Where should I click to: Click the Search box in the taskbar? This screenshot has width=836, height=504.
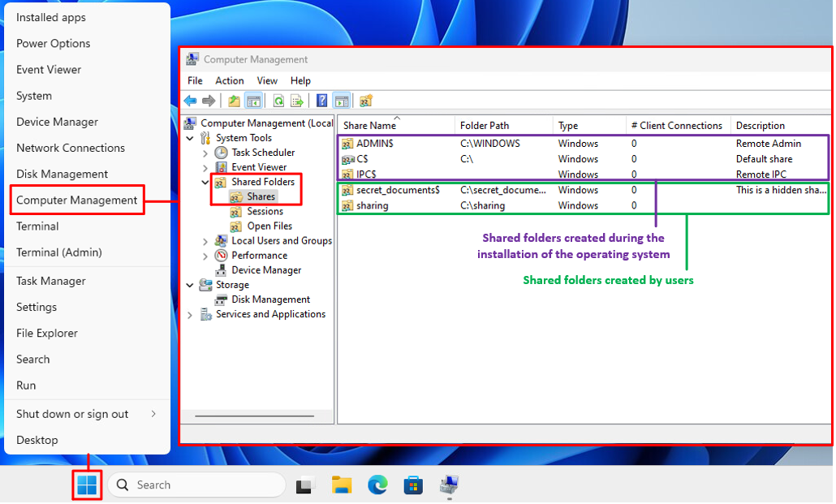click(x=195, y=484)
